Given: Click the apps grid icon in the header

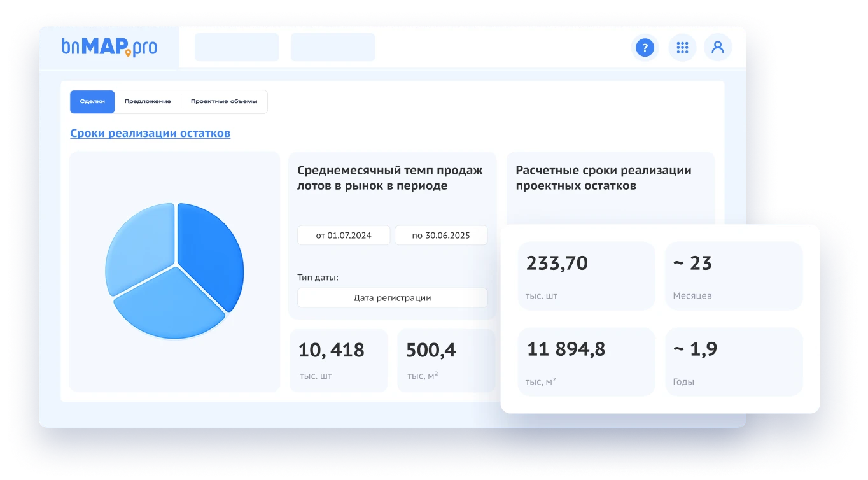Looking at the screenshot, I should tap(682, 47).
